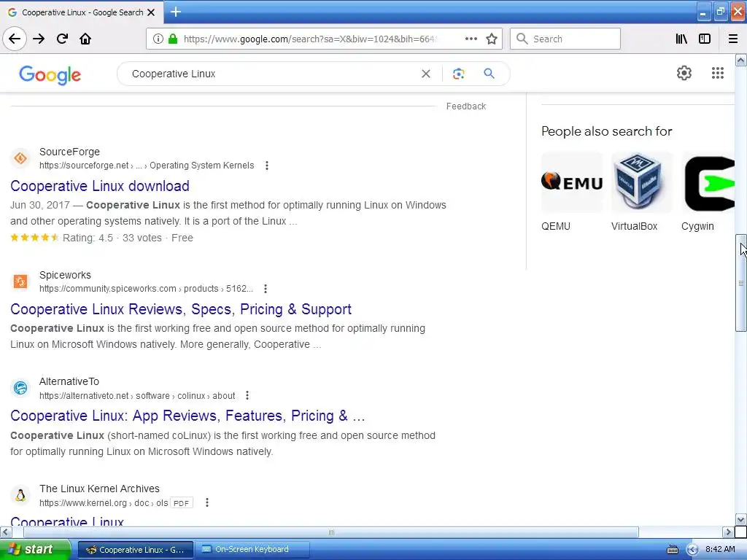Select the Cooperative Linux taskbar item
The height and width of the screenshot is (560, 747).
coord(136,550)
